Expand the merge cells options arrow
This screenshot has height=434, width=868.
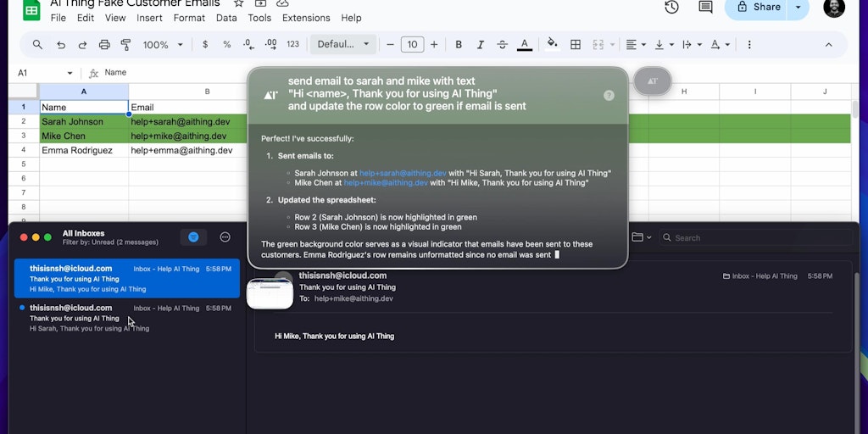pos(612,45)
